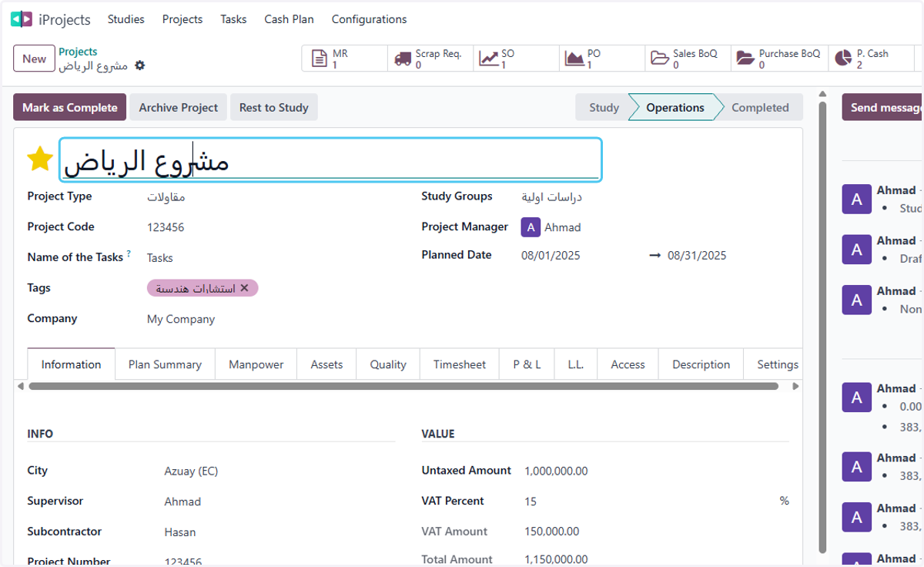Viewport: 924px width, 567px height.
Task: Open the Sales BoQ folder icon
Action: coord(660,59)
